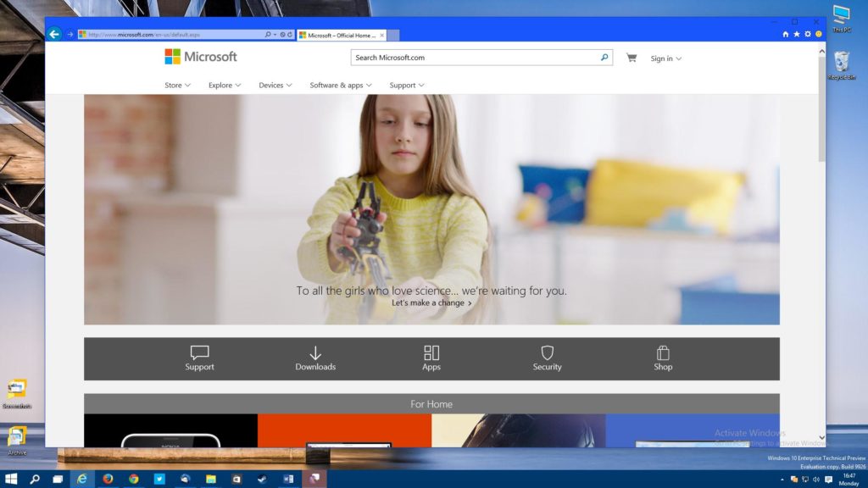
Task: Click the yellow smiley feedback icon
Action: (x=819, y=34)
